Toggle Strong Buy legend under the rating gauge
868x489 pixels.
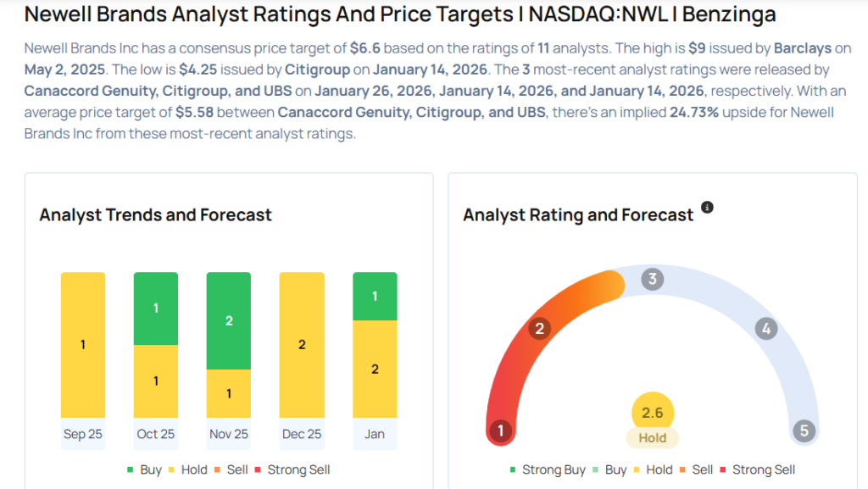(x=547, y=470)
